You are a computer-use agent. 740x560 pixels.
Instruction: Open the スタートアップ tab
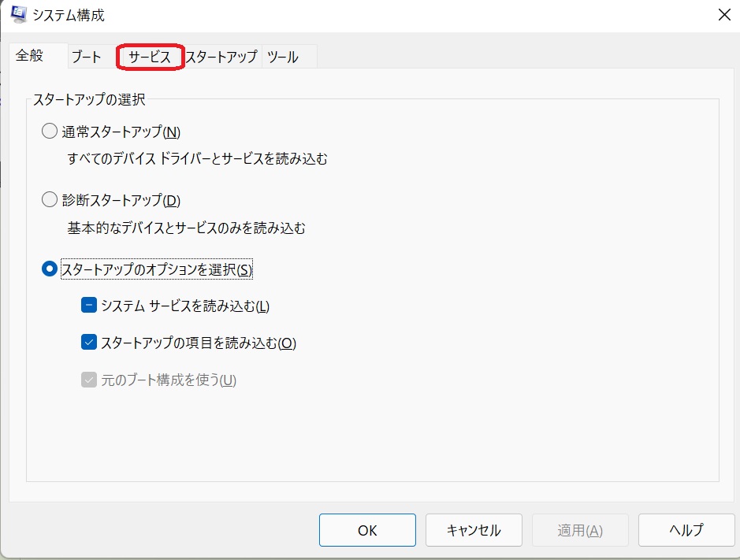click(x=221, y=57)
